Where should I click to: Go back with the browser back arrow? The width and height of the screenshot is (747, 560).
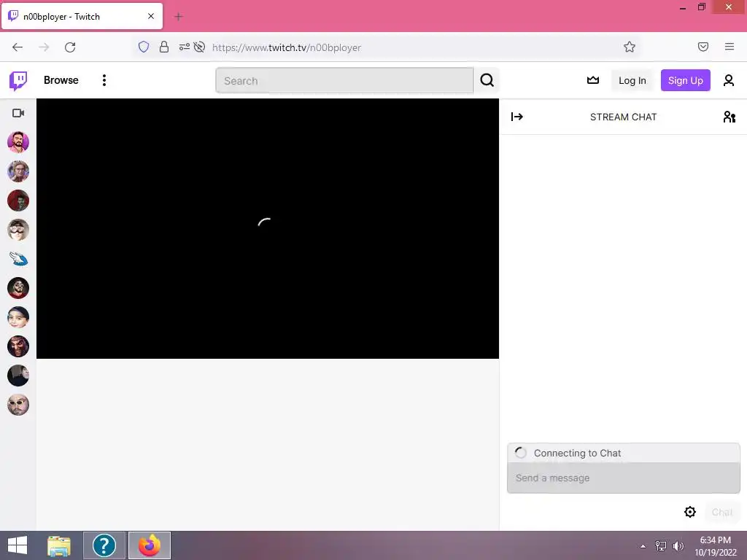[18, 47]
